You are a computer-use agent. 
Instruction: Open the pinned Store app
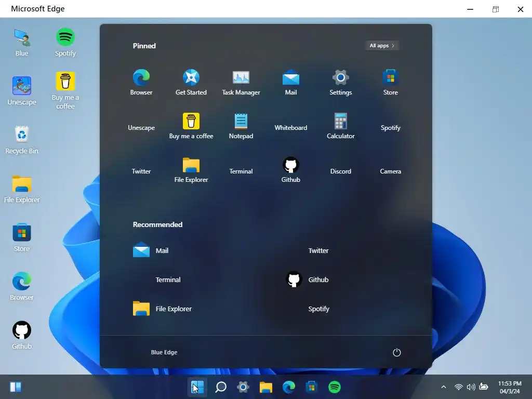pos(391,83)
